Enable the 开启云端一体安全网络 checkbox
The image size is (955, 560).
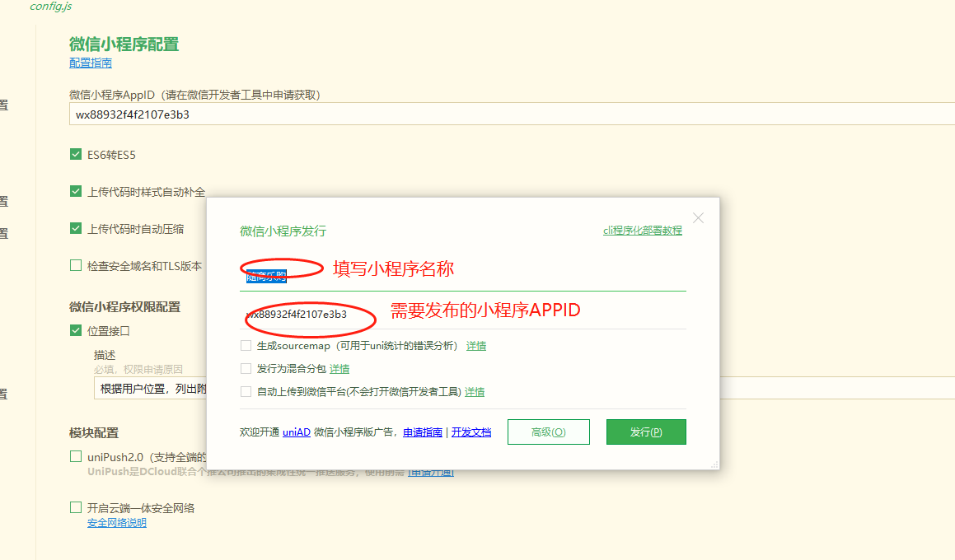tap(76, 508)
